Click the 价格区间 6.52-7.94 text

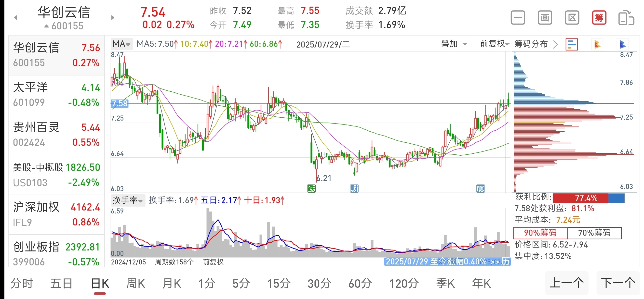pos(551,244)
